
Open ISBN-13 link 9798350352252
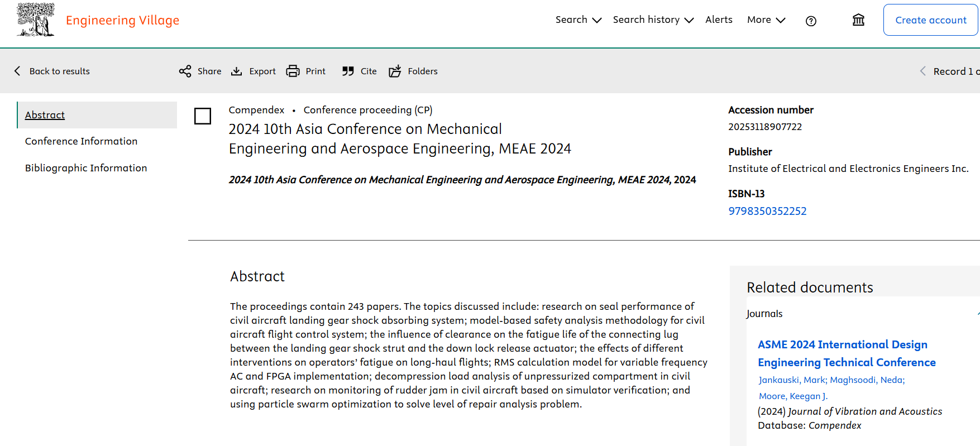[767, 211]
